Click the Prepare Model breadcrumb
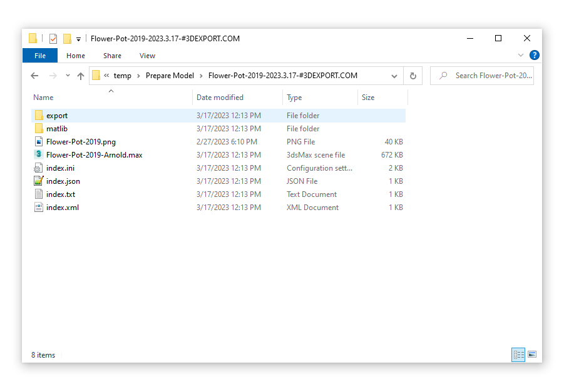The image size is (564, 392). pos(170,76)
